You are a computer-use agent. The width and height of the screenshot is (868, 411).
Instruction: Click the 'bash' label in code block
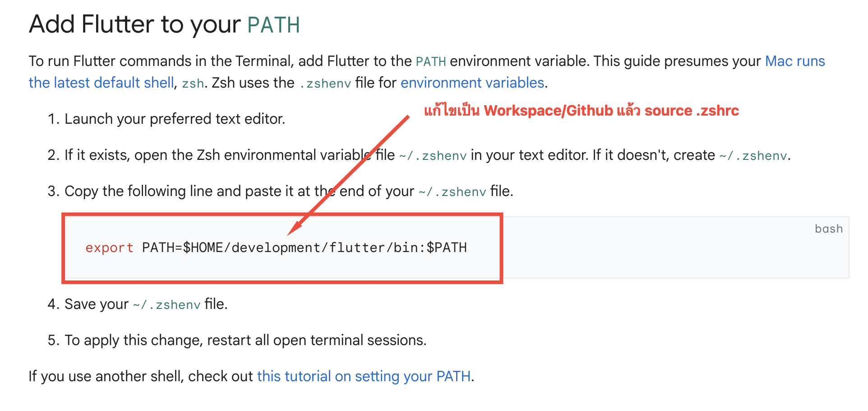pos(829,229)
